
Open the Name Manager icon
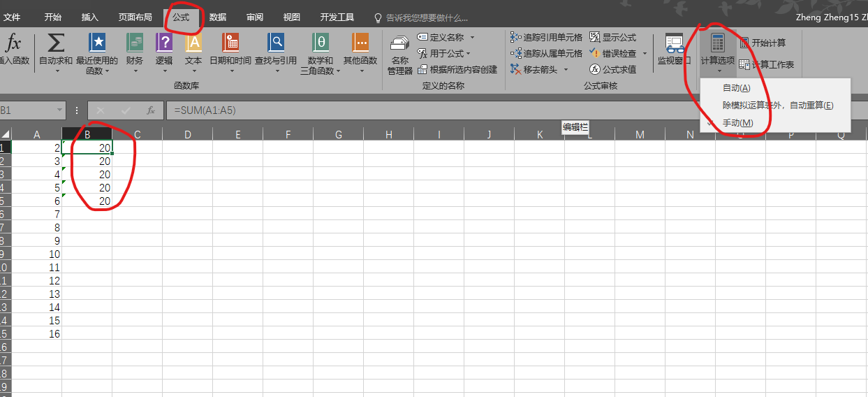click(x=400, y=43)
